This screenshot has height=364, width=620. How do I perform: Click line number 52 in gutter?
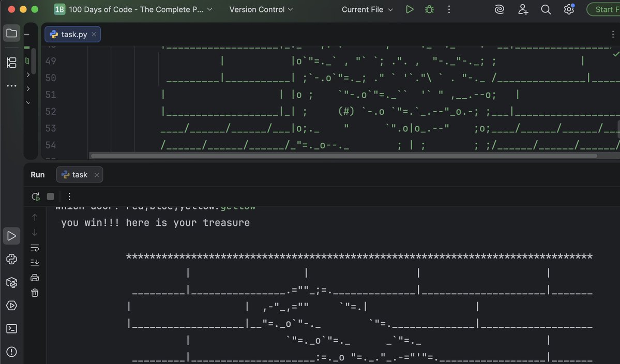click(x=51, y=112)
